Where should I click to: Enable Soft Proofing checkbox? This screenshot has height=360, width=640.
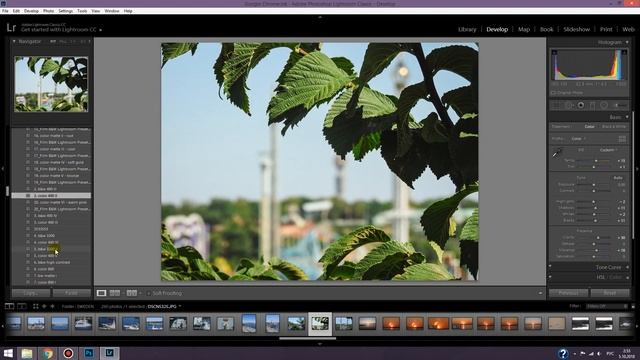pyautogui.click(x=149, y=293)
